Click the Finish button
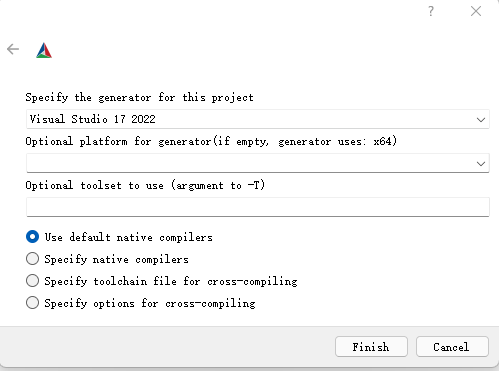The height and width of the screenshot is (371, 499). (371, 347)
